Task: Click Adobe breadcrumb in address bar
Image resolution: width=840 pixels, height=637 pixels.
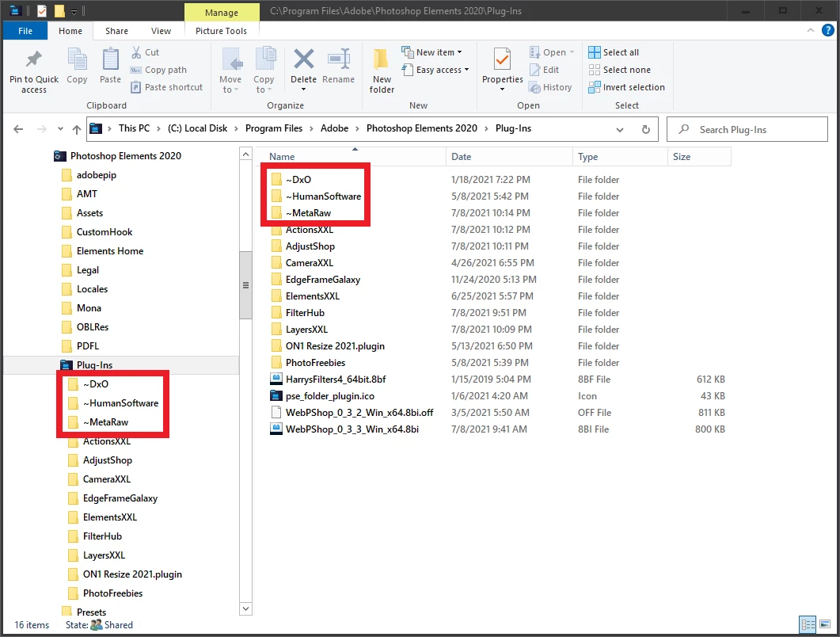Action: point(334,128)
